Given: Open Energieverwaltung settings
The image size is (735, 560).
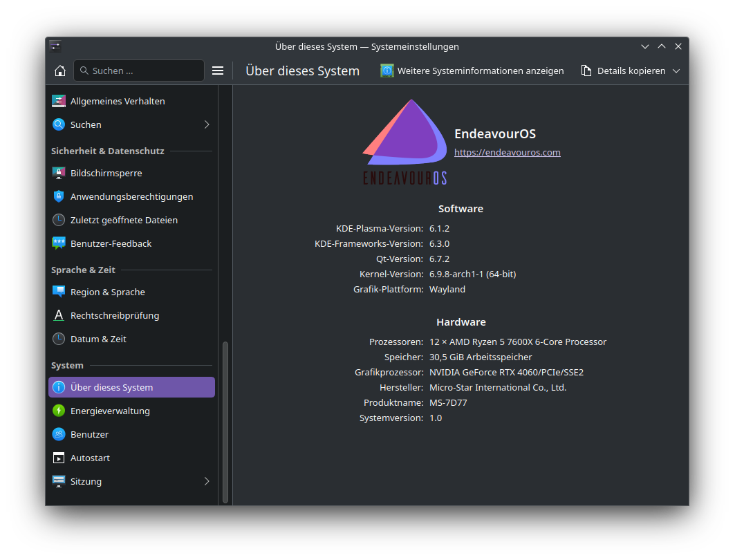Looking at the screenshot, I should pyautogui.click(x=131, y=411).
